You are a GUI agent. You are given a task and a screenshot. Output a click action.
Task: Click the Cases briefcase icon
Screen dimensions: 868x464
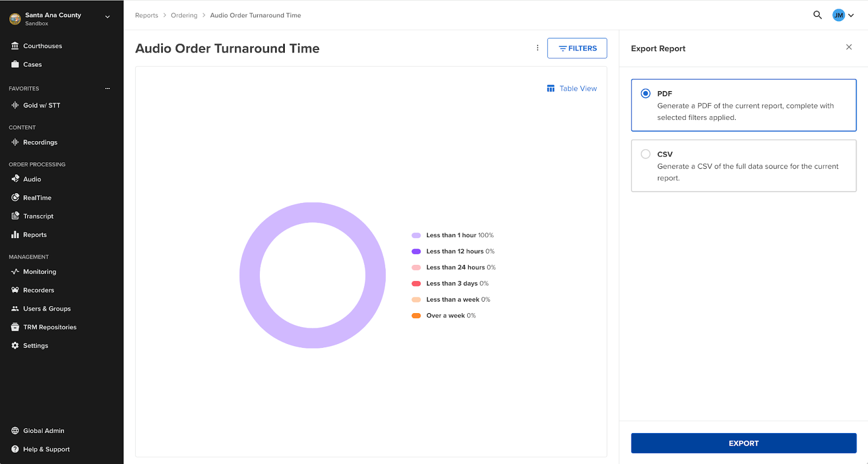click(x=15, y=64)
